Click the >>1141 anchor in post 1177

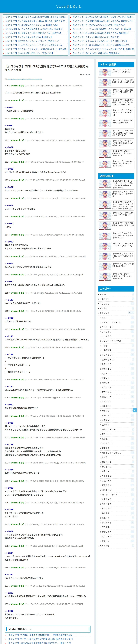(x=9, y=336)
